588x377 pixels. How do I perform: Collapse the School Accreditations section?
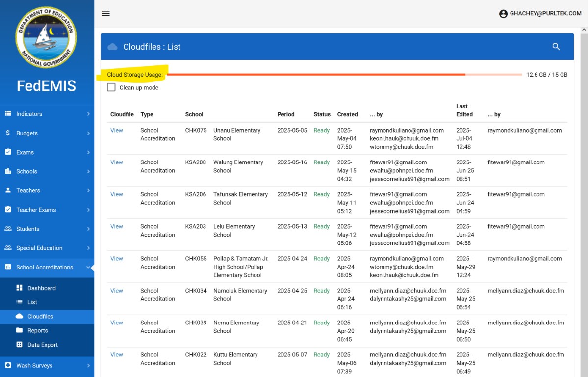88,268
